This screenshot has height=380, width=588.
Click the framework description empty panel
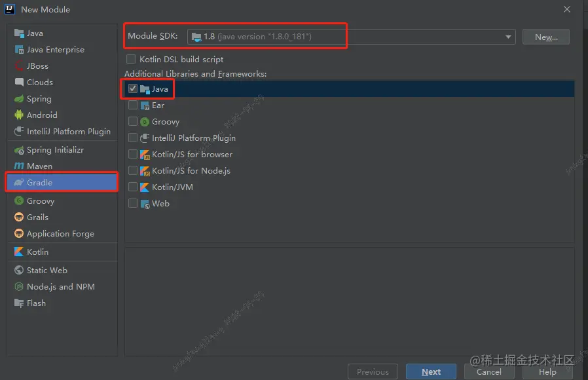[349, 301]
